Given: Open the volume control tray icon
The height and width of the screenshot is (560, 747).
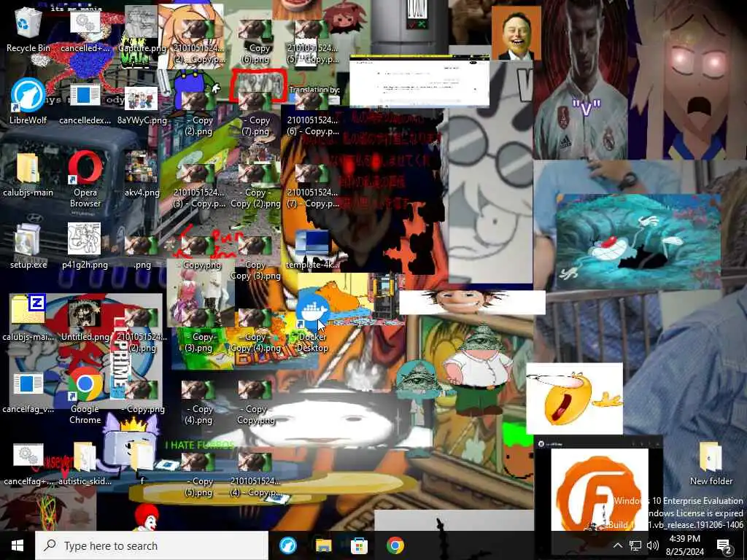Looking at the screenshot, I should (x=653, y=545).
